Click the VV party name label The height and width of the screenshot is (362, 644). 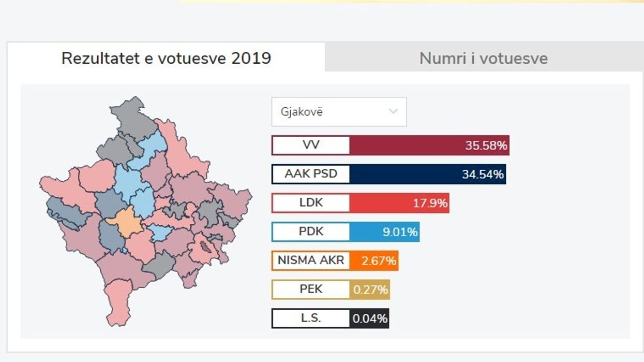tap(309, 146)
